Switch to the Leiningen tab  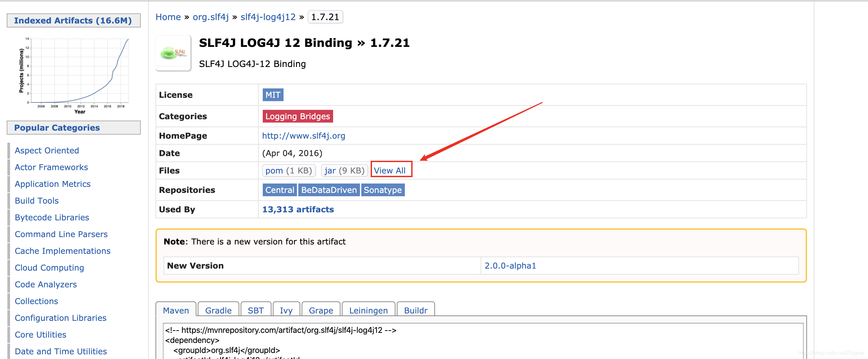pos(368,310)
